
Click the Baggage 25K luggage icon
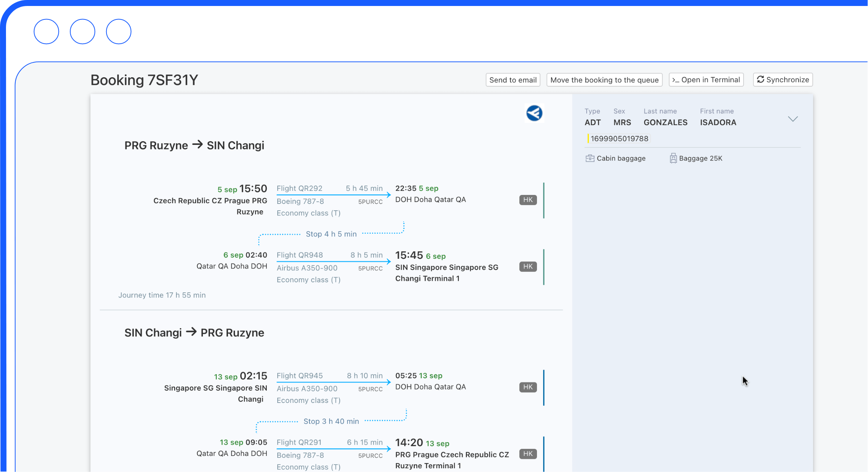coord(673,158)
